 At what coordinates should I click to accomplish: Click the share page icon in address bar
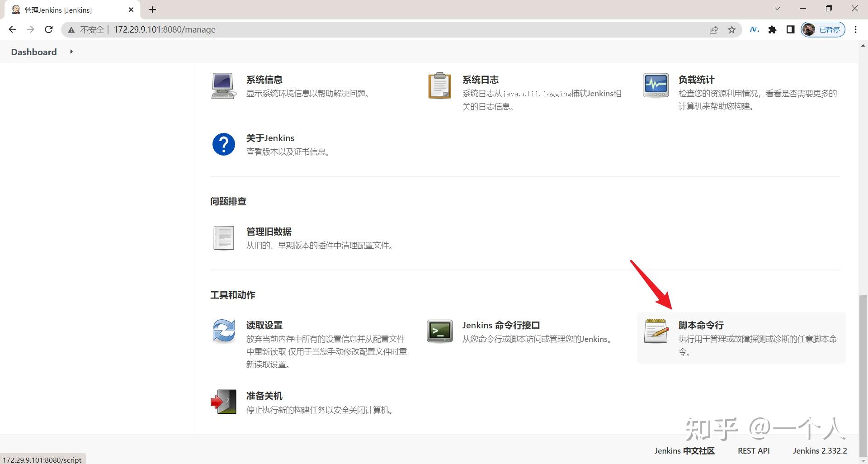coord(714,30)
